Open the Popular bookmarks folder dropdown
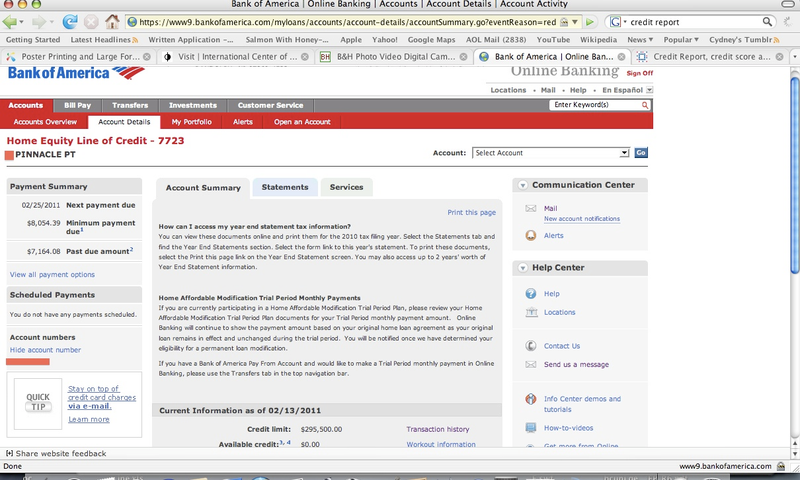The width and height of the screenshot is (800, 480). pos(681,39)
